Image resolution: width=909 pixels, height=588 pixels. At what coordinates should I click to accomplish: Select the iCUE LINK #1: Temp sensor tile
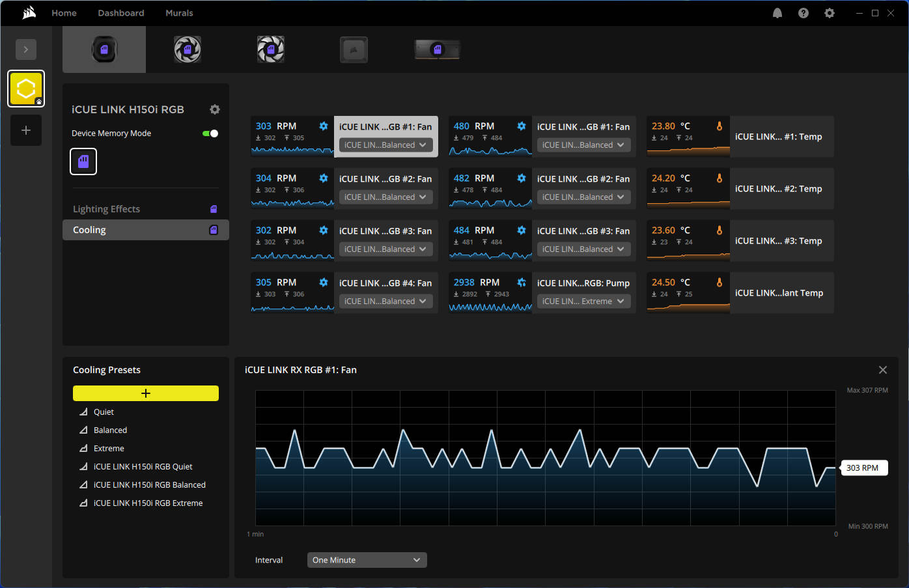pyautogui.click(x=740, y=137)
